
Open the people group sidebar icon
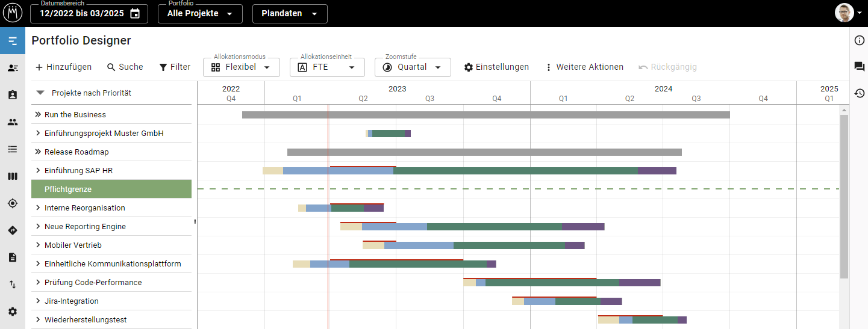click(13, 122)
